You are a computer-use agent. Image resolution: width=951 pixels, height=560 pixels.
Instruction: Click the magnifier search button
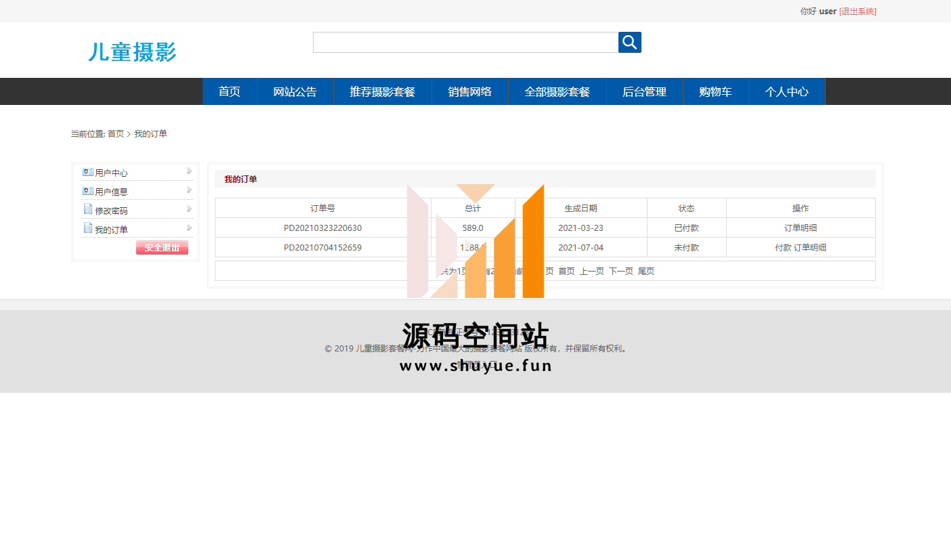tap(629, 42)
